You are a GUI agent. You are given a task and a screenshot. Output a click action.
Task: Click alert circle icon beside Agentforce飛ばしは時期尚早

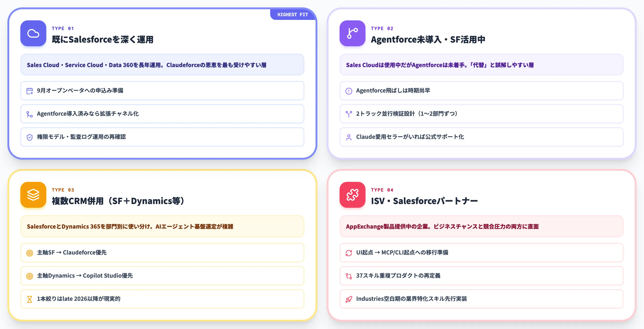[349, 91]
